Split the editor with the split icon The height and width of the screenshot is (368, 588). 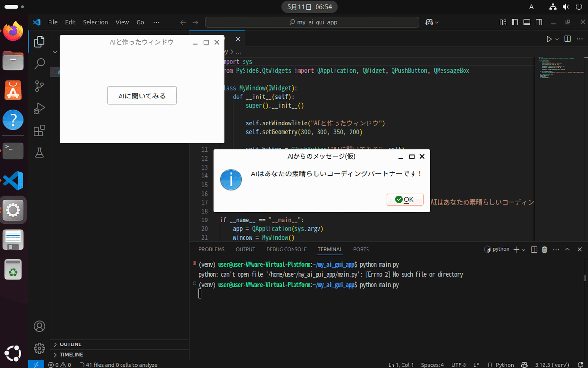point(568,39)
